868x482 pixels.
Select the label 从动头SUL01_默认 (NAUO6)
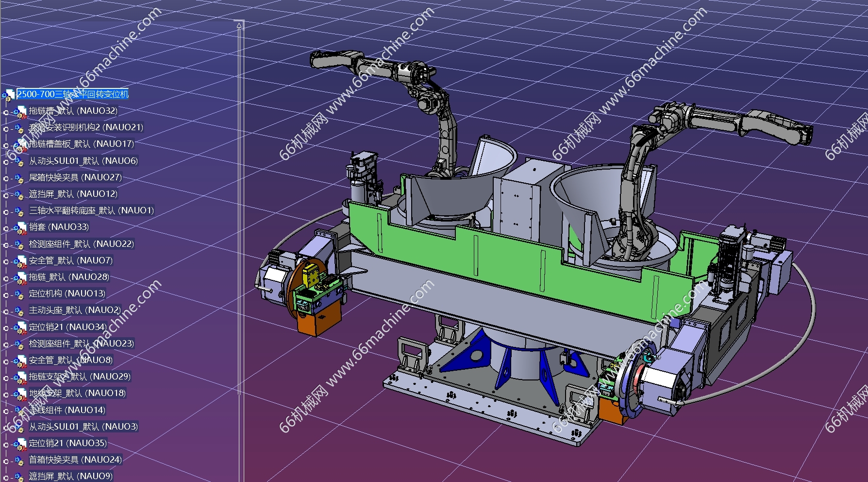[83, 161]
